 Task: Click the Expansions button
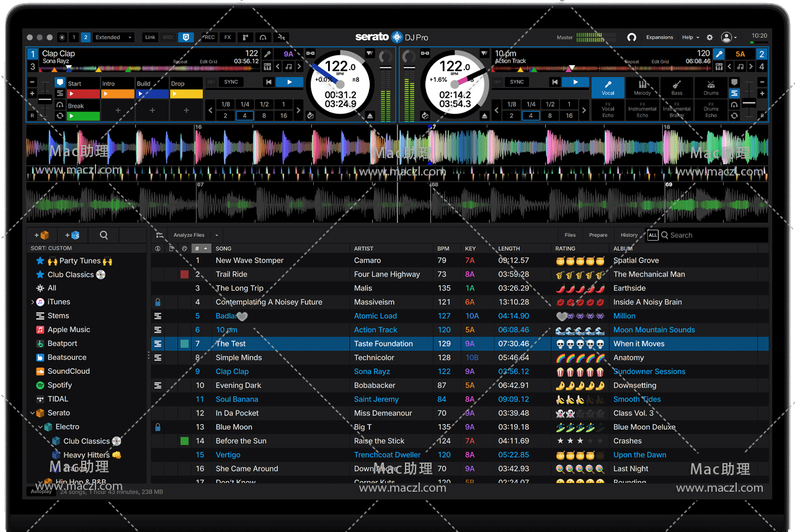pyautogui.click(x=659, y=38)
